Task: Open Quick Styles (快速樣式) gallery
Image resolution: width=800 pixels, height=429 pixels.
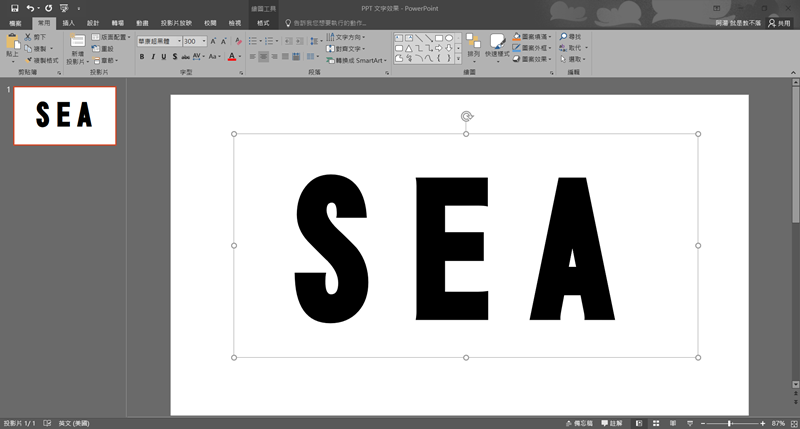Action: (x=499, y=42)
